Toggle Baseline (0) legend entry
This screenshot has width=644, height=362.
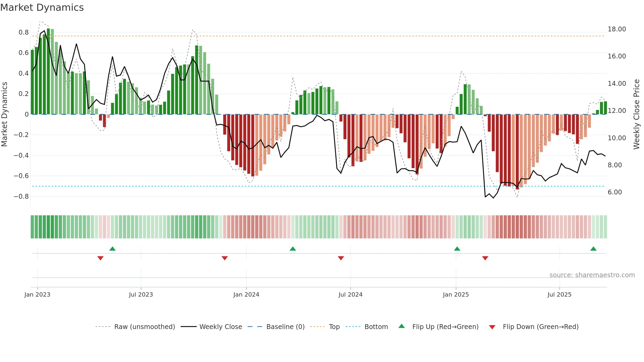point(276,327)
